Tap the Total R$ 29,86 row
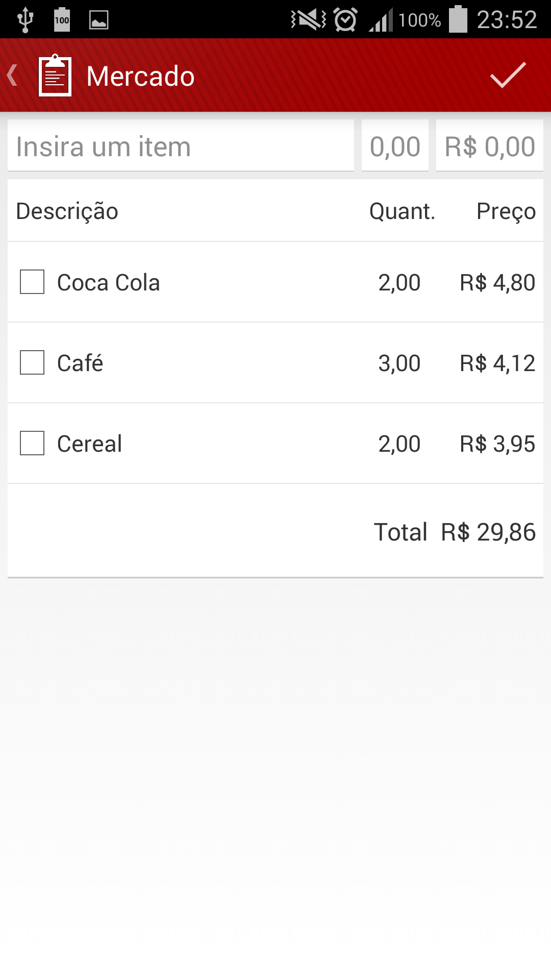Image resolution: width=551 pixels, height=980 pixels. (x=454, y=532)
